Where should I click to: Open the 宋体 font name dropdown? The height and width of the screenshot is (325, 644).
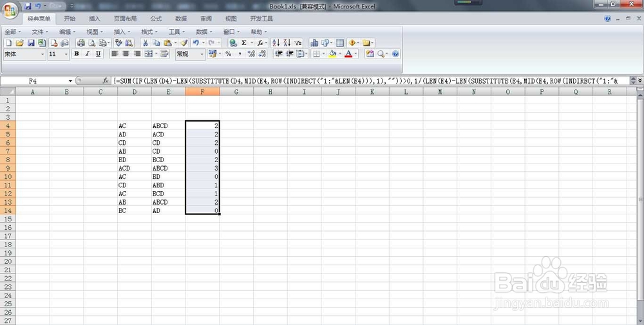point(43,54)
